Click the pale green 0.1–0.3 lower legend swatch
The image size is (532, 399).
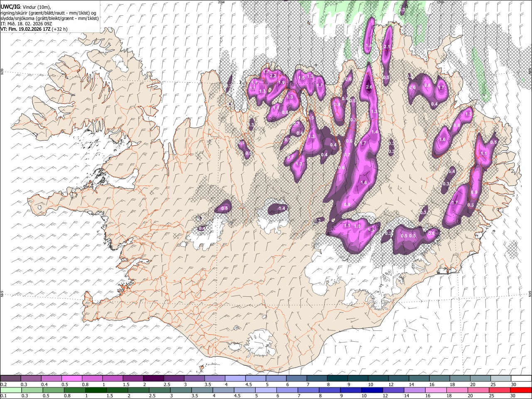point(11,390)
